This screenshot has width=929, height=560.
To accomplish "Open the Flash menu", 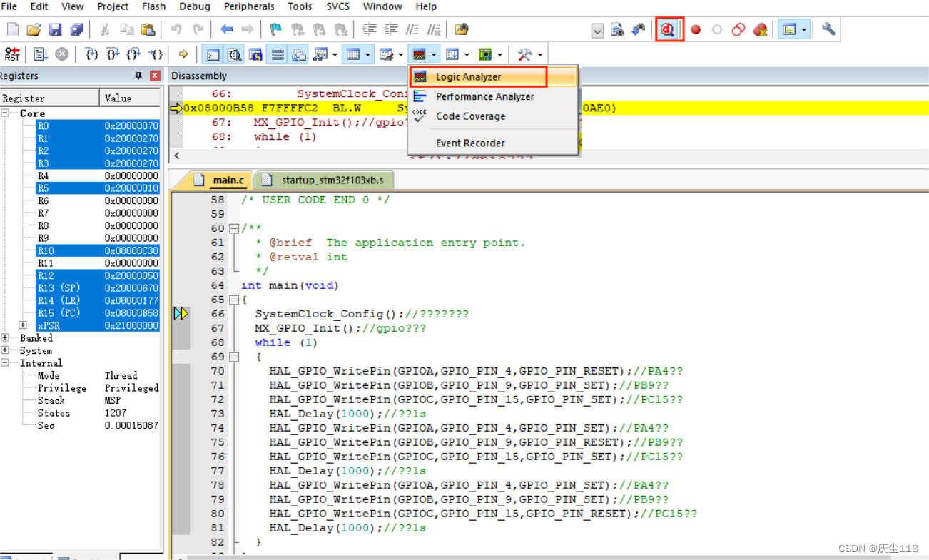I will (x=153, y=6).
